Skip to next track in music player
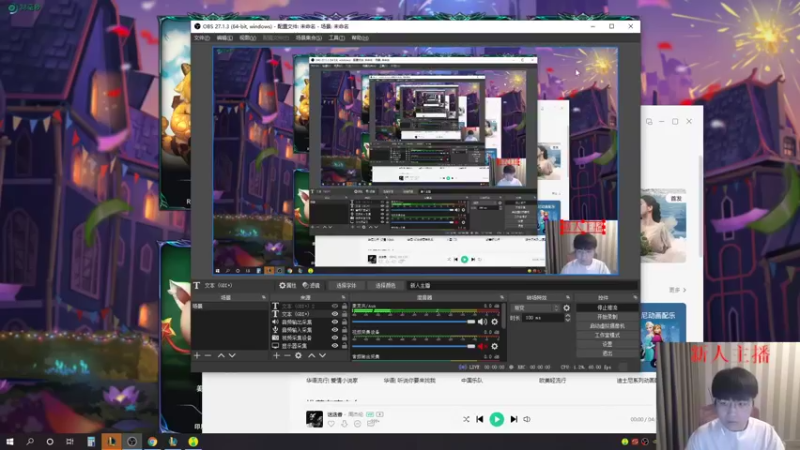 (x=514, y=419)
